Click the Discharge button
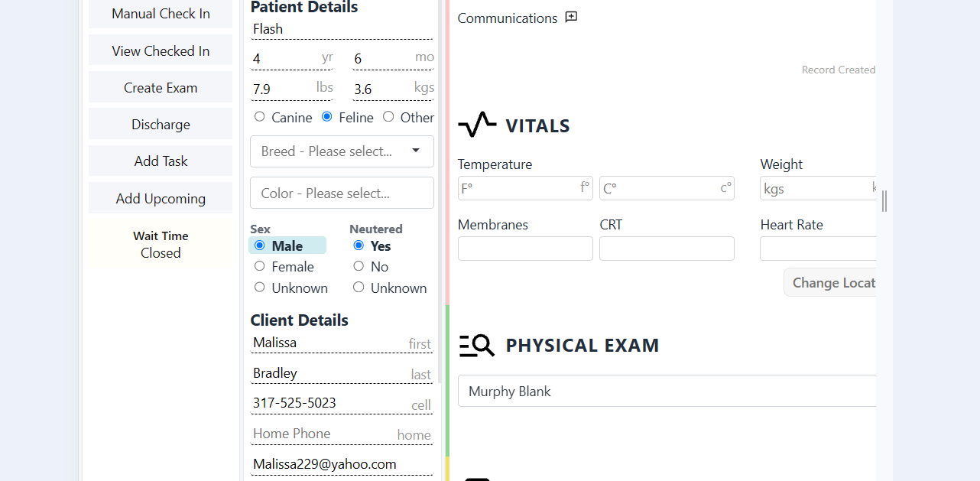Image resolution: width=980 pixels, height=481 pixels. click(161, 124)
